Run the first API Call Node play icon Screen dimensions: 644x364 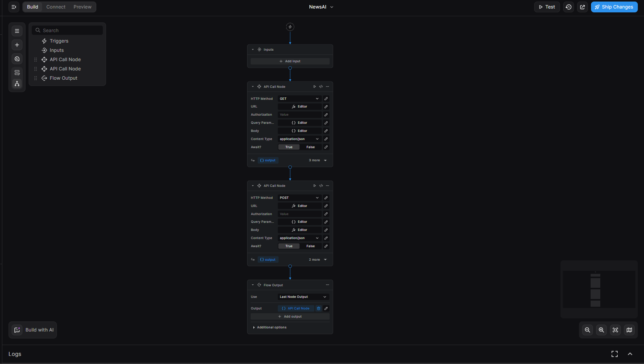pos(314,87)
